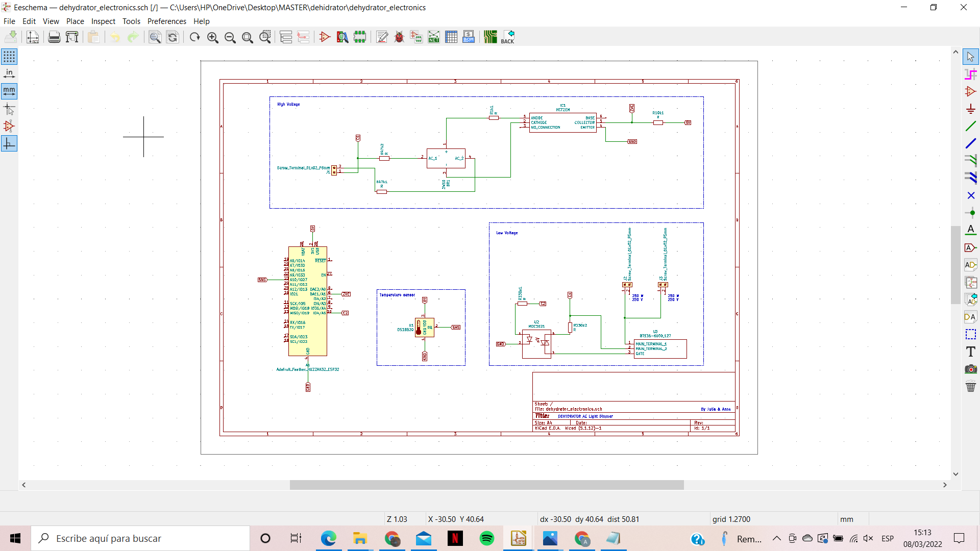980x551 pixels.
Task: Open Microsoft Edge from taskbar
Action: pyautogui.click(x=329, y=538)
